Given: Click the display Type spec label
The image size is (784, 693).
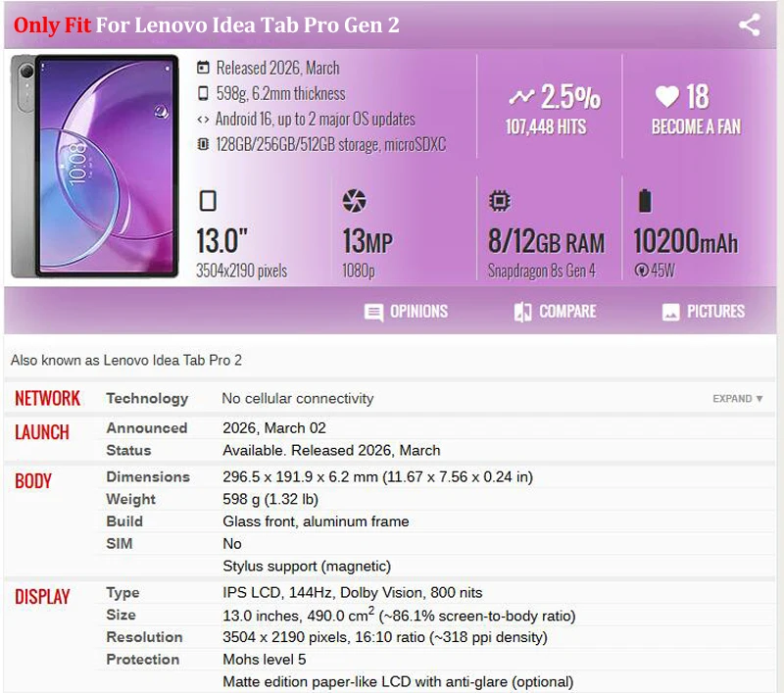Looking at the screenshot, I should pos(123,593).
